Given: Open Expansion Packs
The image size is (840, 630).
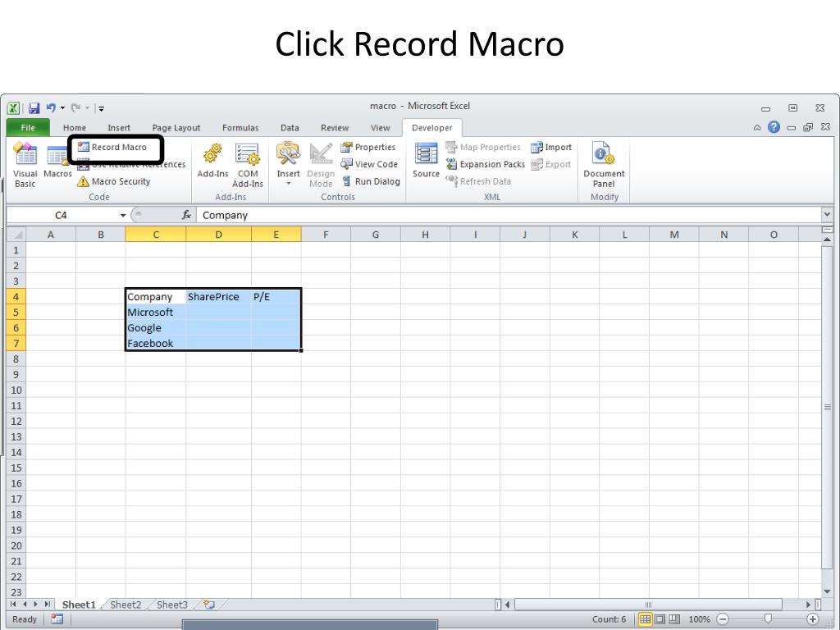Looking at the screenshot, I should pos(486,164).
